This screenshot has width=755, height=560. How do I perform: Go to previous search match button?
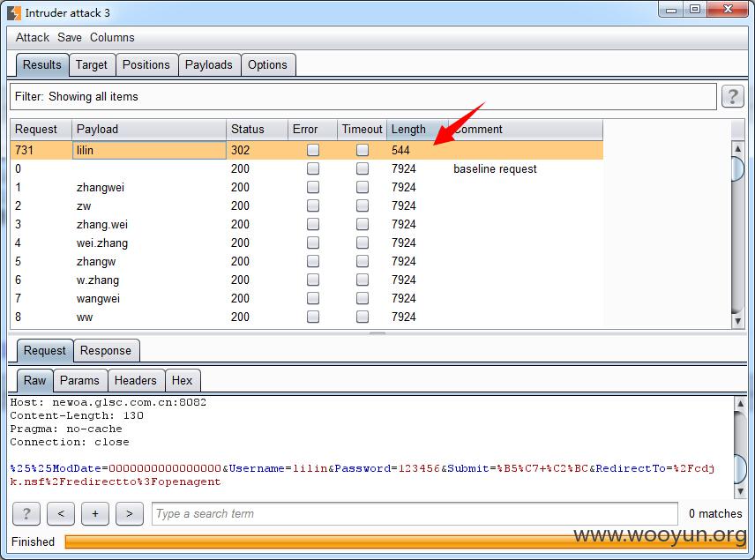[61, 514]
